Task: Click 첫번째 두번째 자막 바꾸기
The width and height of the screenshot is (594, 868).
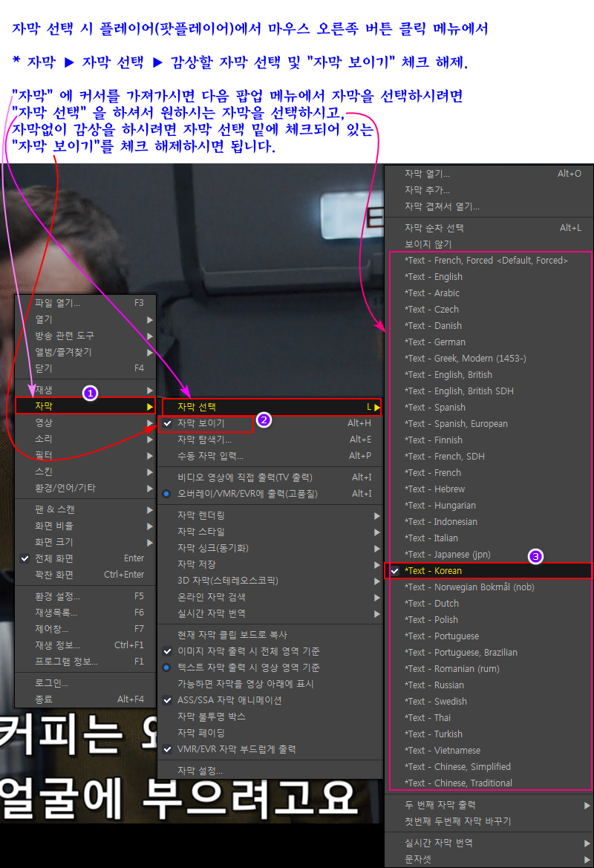Action: (489, 821)
